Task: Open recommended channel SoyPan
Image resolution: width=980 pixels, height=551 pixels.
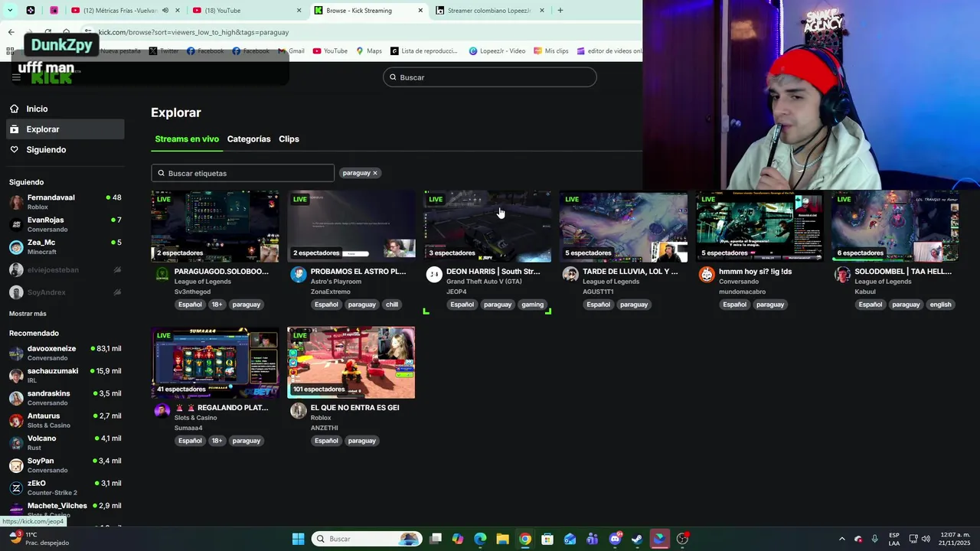Action: (x=65, y=465)
